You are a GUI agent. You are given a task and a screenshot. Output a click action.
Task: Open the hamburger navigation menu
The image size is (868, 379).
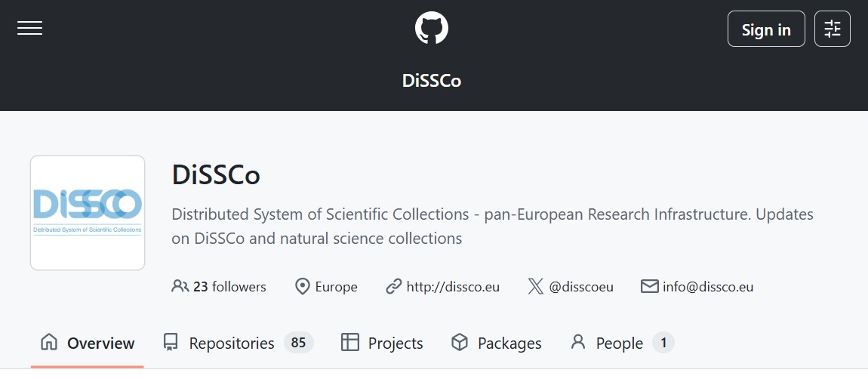[x=30, y=29]
